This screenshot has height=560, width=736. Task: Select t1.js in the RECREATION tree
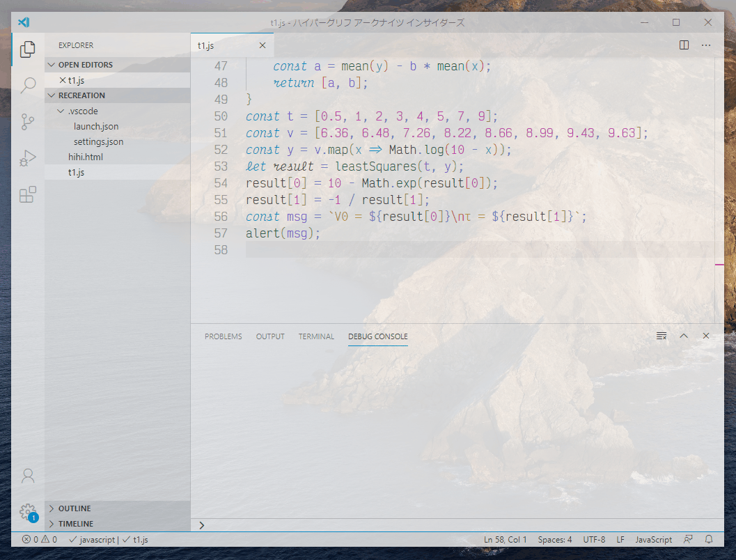click(118, 172)
